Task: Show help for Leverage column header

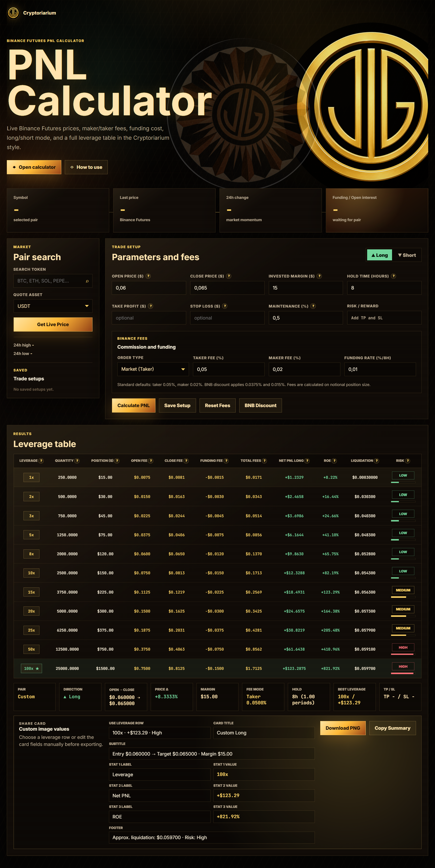Action: [x=41, y=461]
